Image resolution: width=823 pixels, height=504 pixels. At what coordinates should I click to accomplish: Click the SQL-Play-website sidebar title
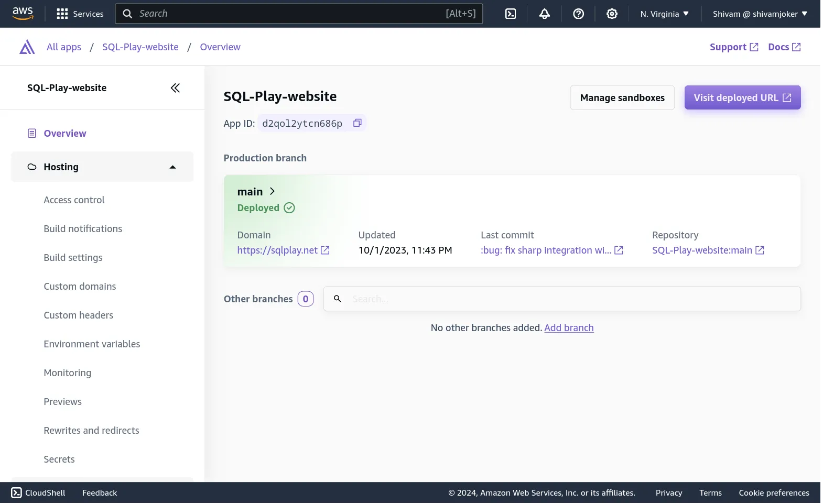[67, 88]
